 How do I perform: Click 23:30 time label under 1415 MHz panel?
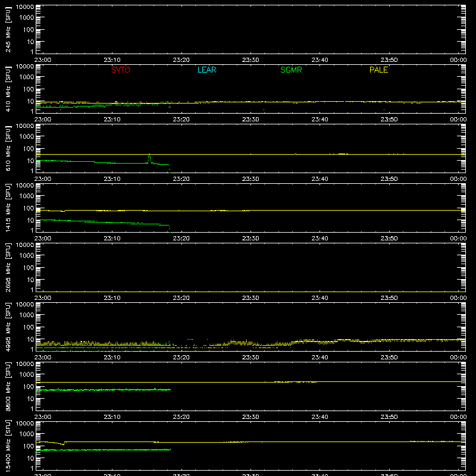pyautogui.click(x=250, y=239)
